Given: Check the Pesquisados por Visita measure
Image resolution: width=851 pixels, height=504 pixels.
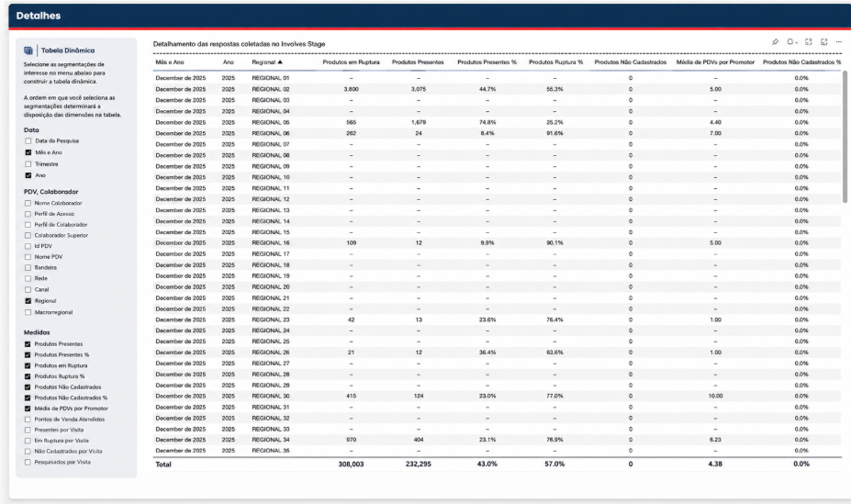Looking at the screenshot, I should tap(28, 462).
